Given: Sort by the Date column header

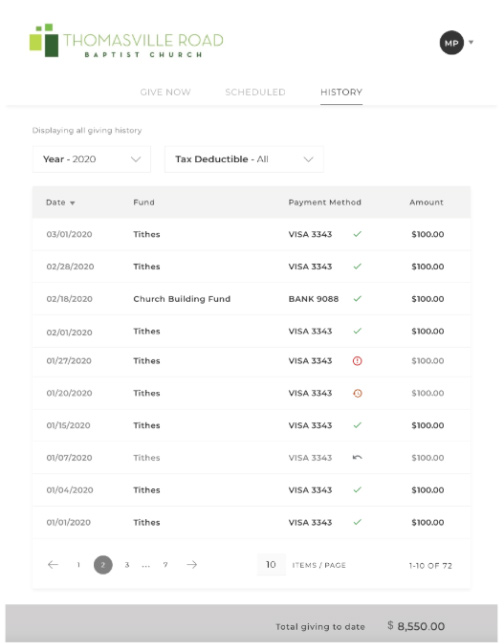Looking at the screenshot, I should (60, 202).
